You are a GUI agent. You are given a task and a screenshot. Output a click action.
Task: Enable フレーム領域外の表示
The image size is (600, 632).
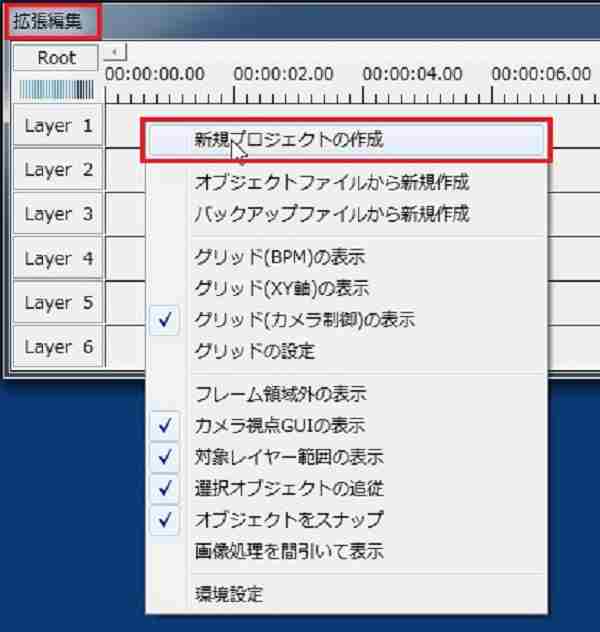[347, 394]
